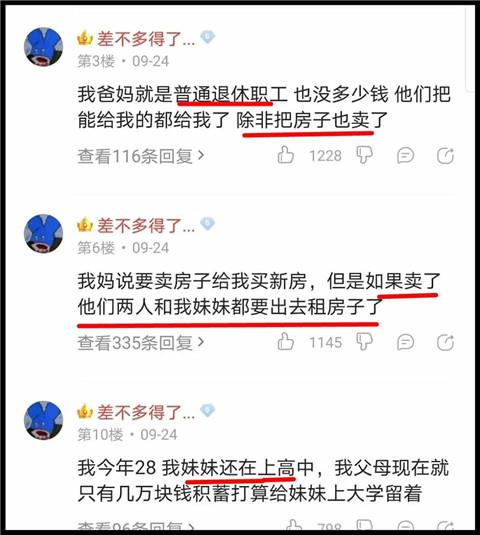The image size is (480, 535).
Task: Like the 3rd floor comment with thumbs-up
Action: click(x=286, y=155)
